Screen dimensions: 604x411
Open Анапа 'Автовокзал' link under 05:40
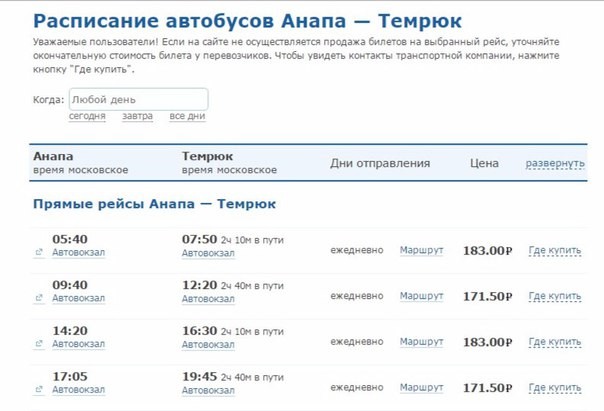[79, 252]
